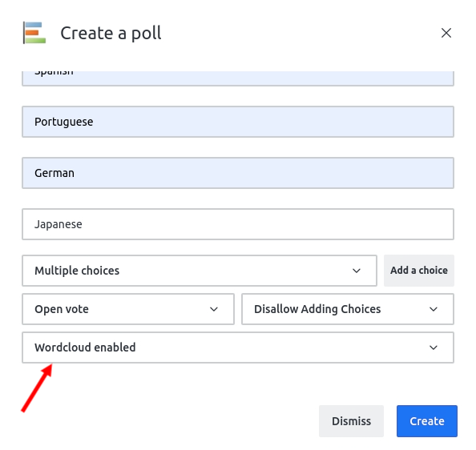Dismiss the poll creation dialog
This screenshot has height=450, width=476.
[x=351, y=421]
